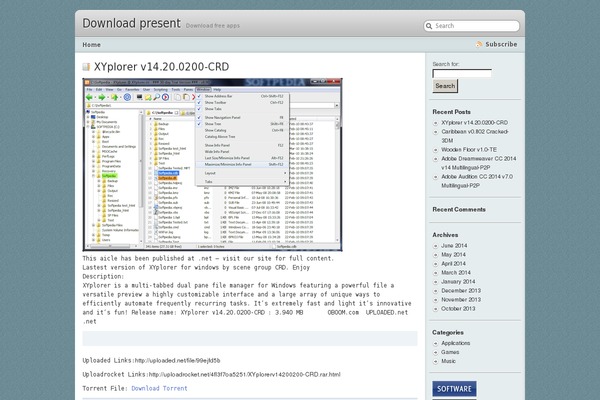Click the 'Recent Posts' sidebar heading
The width and height of the screenshot is (600, 400).
pyautogui.click(x=452, y=112)
